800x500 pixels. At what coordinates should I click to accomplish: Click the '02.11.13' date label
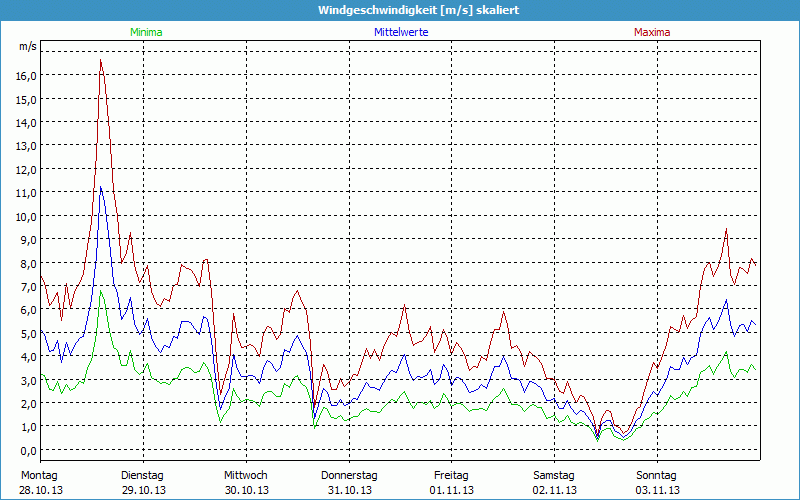[555, 490]
